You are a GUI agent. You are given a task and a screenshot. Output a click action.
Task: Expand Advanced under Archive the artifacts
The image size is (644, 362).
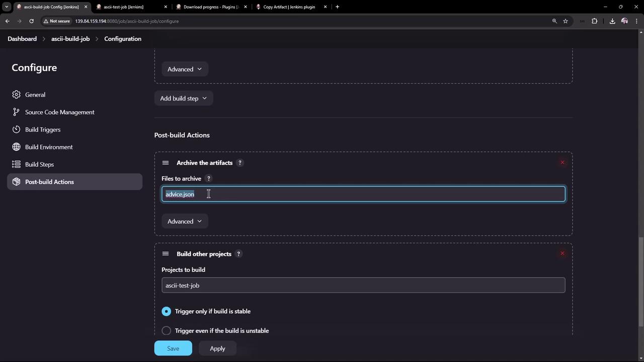click(185, 221)
